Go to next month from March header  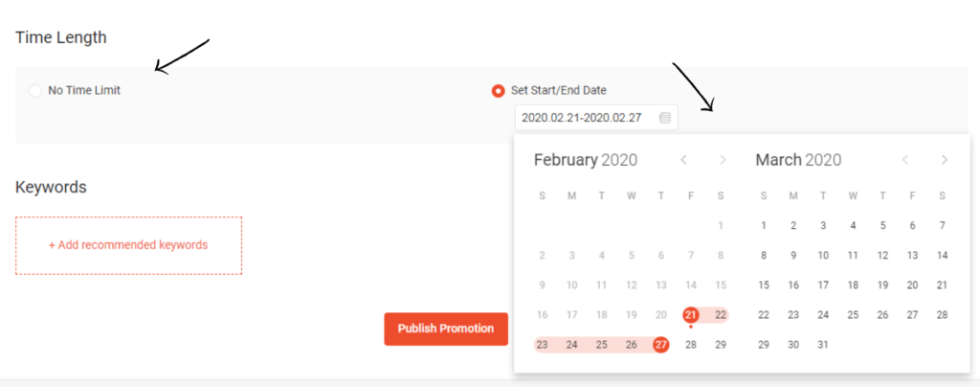pyautogui.click(x=945, y=160)
